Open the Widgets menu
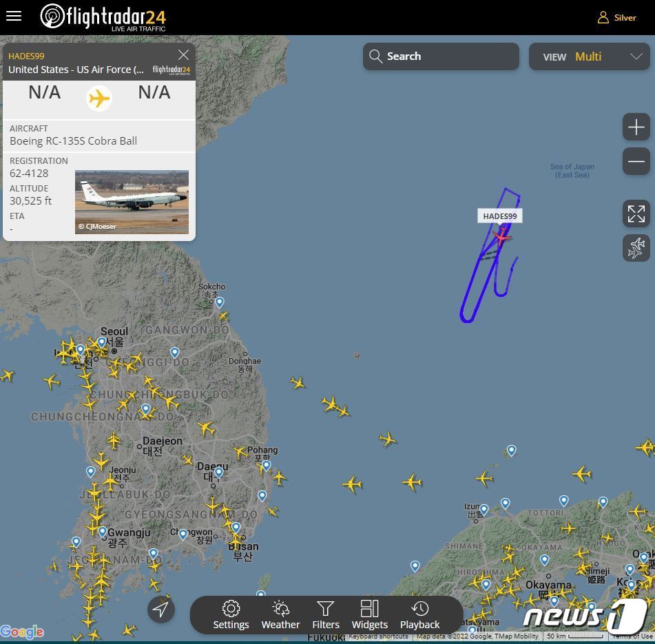 (x=370, y=615)
